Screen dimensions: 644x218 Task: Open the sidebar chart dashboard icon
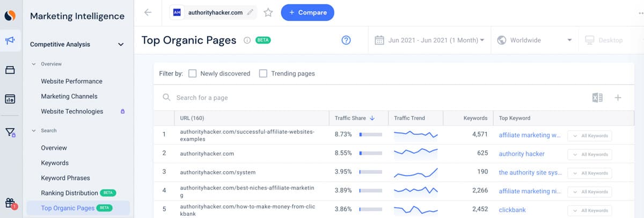(10, 99)
